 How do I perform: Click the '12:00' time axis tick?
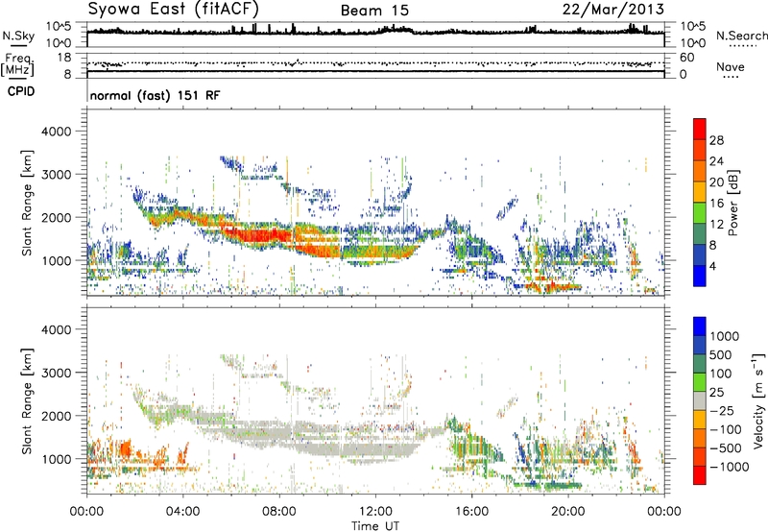[x=375, y=512]
